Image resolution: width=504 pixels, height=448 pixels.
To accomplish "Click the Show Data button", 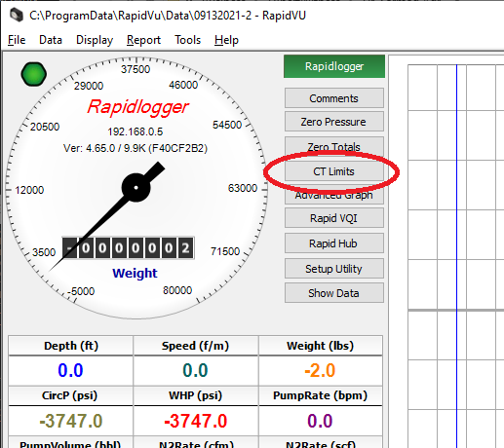I will (x=334, y=293).
